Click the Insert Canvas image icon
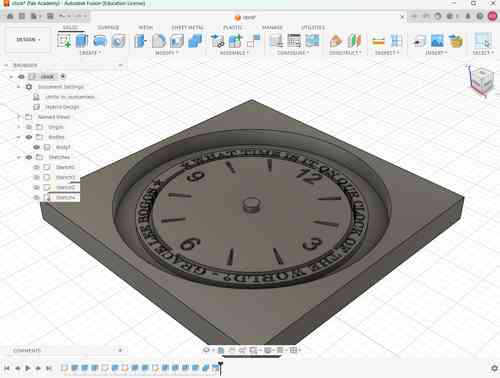This screenshot has height=378, width=500. 437,41
